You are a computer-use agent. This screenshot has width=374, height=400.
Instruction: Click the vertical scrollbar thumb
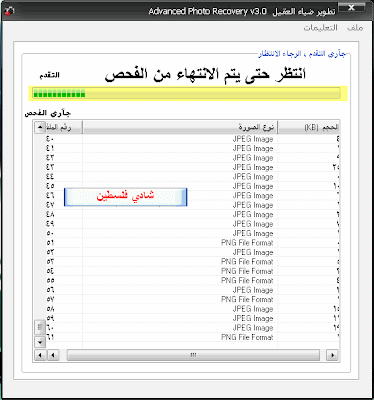[x=40, y=328]
